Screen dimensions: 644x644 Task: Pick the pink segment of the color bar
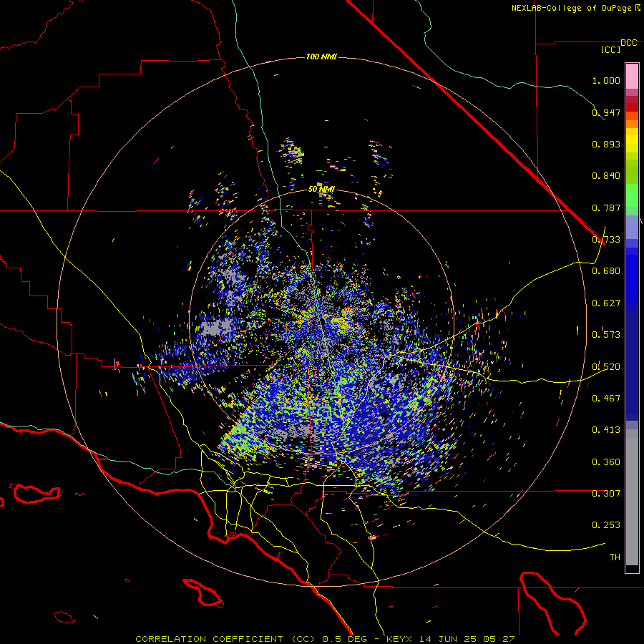tap(632, 77)
